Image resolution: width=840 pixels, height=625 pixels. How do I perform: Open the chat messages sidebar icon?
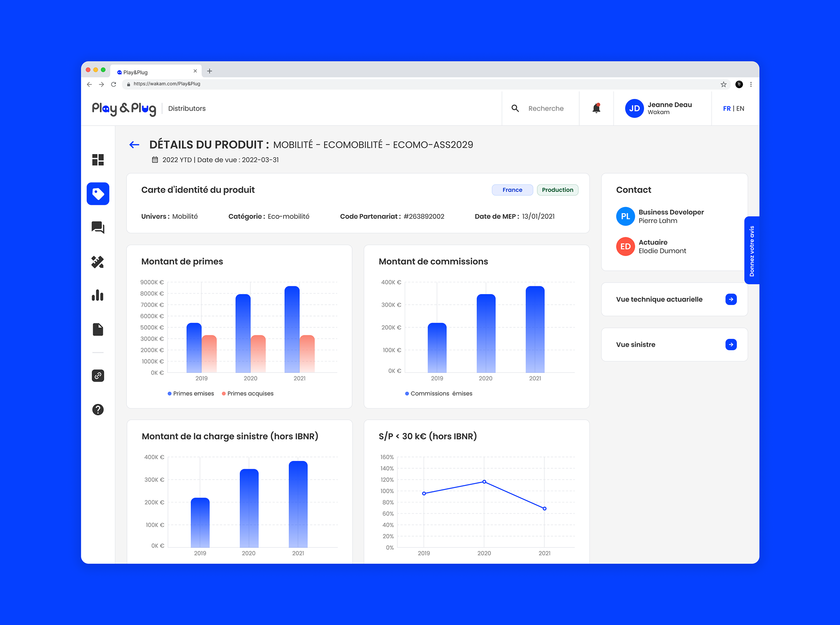(98, 227)
